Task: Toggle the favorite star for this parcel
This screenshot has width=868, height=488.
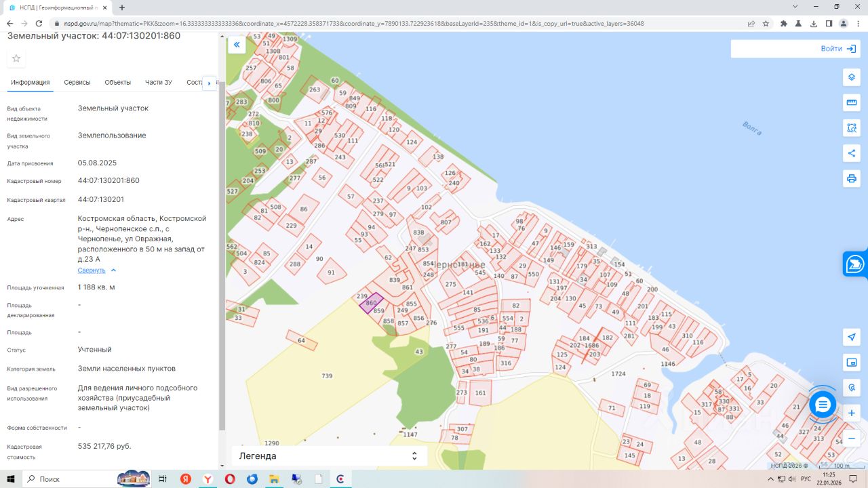Action: coord(16,58)
